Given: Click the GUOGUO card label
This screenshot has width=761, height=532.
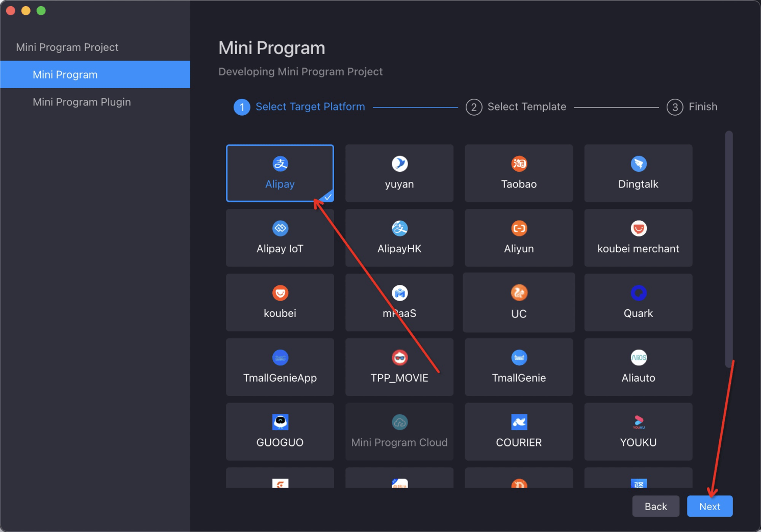Looking at the screenshot, I should [x=280, y=442].
